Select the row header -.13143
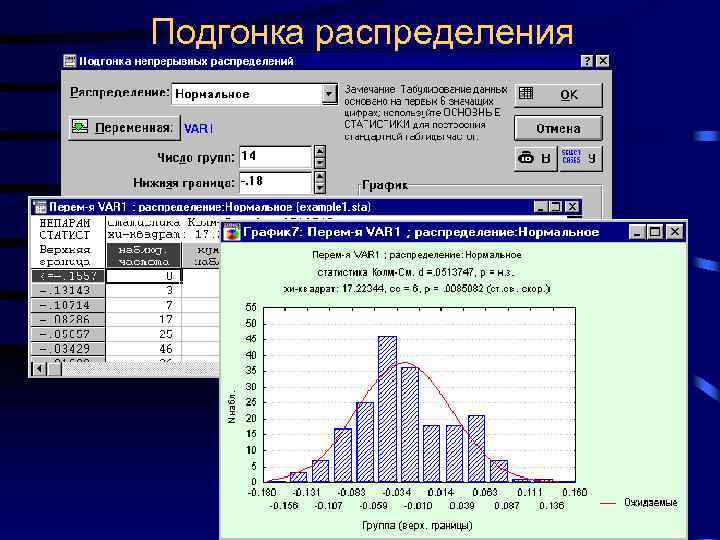Screen dimensions: 720x540 click(x=68, y=291)
